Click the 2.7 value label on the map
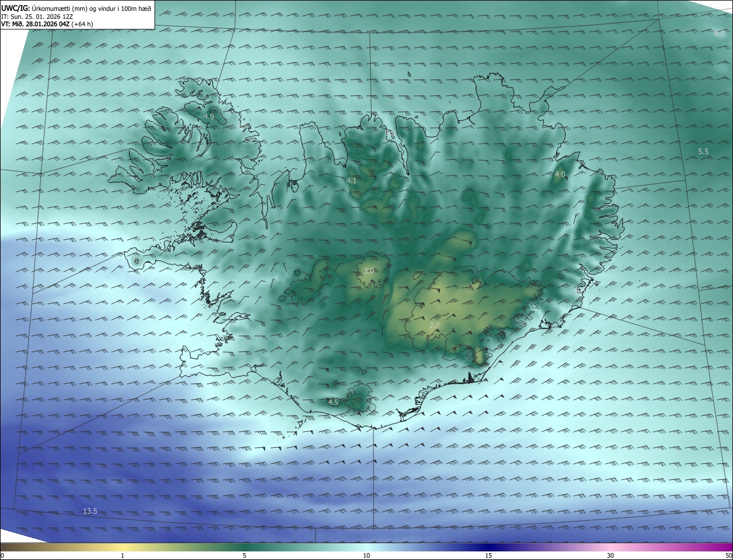733x560 pixels. tap(434, 326)
